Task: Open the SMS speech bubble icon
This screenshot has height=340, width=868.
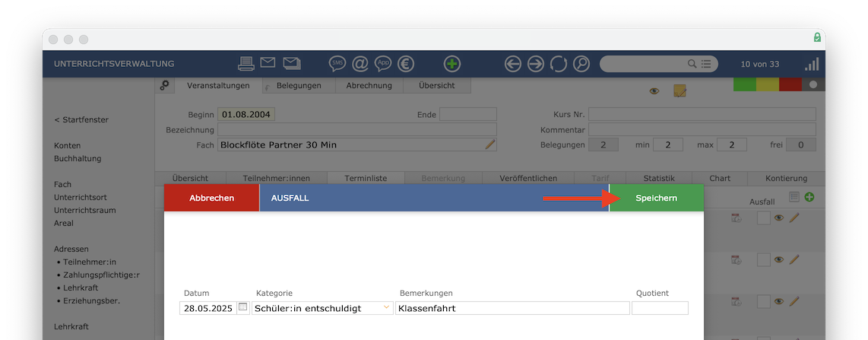Action: coord(337,64)
